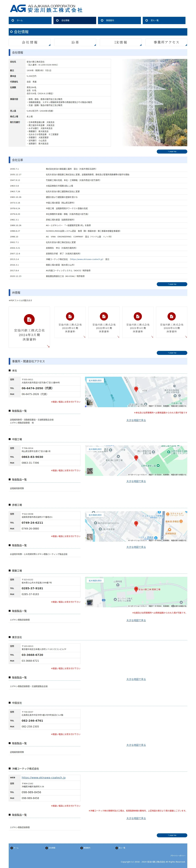Image resolution: width=196 pixels, height=868 pixels.
Task: Click the red pin on the 彦根工場 map
Action: tap(136, 524)
